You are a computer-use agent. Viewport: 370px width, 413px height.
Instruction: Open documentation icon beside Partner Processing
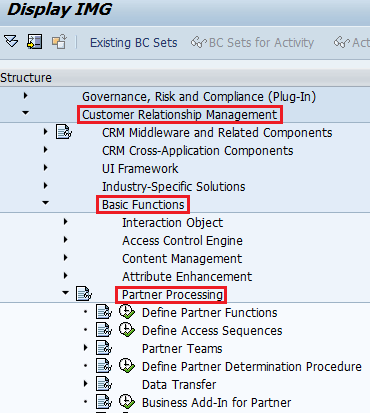84,294
